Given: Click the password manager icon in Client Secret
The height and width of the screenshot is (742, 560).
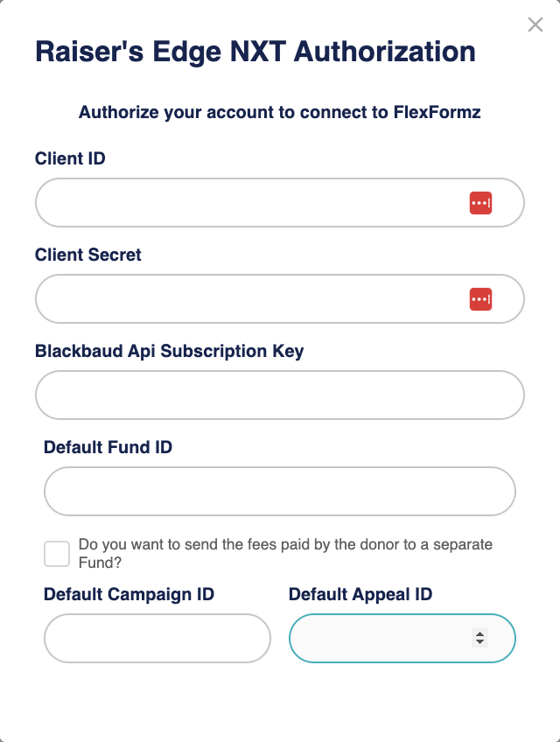Looking at the screenshot, I should click(x=480, y=299).
